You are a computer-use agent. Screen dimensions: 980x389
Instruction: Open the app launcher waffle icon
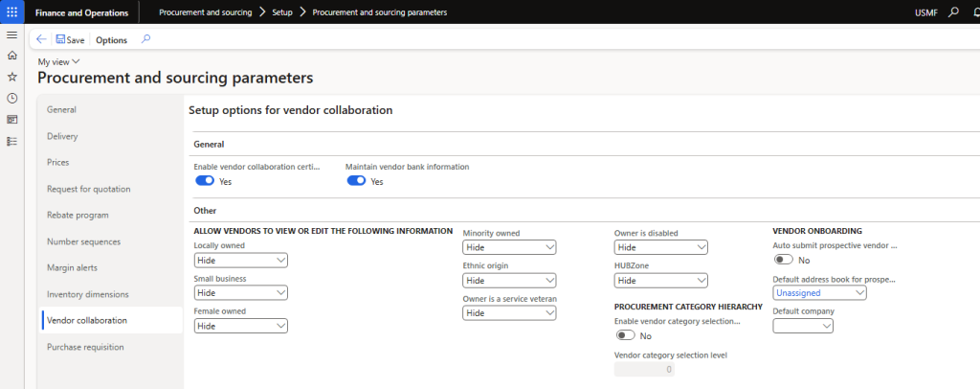point(11,11)
